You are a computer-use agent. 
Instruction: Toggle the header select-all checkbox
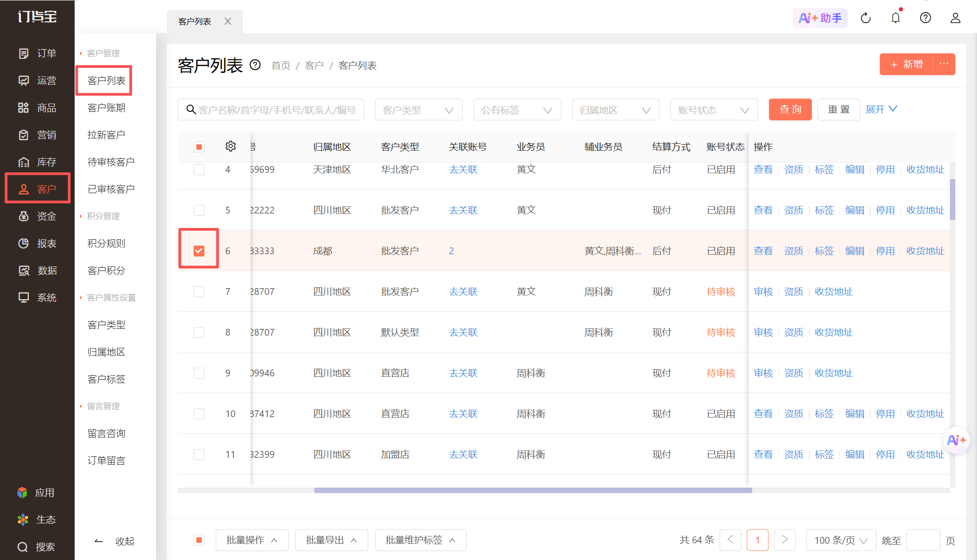click(x=199, y=147)
